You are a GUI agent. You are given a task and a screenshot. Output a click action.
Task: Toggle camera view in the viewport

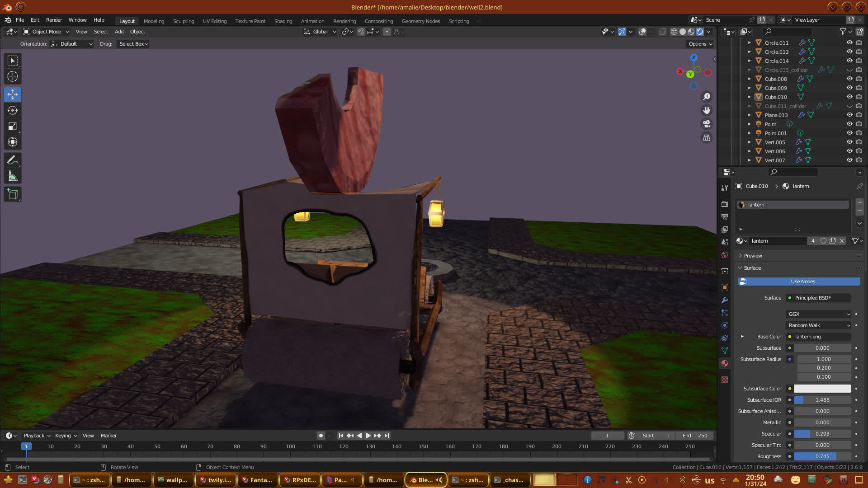707,124
